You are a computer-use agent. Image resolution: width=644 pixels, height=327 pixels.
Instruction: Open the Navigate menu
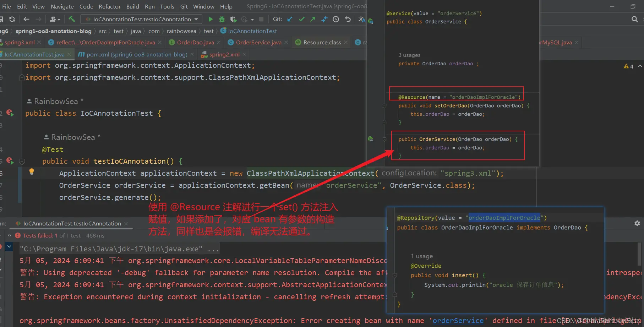point(62,6)
